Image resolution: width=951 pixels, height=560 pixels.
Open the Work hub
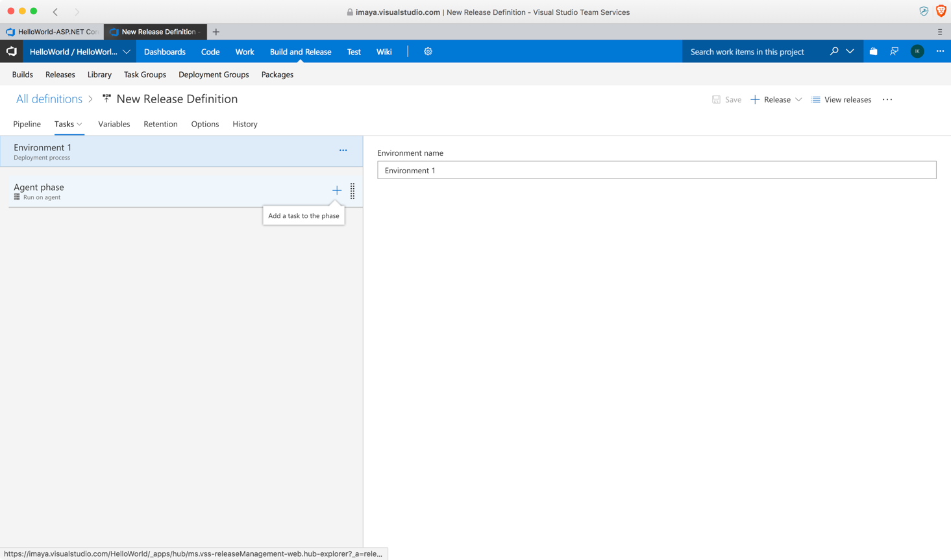pos(245,52)
